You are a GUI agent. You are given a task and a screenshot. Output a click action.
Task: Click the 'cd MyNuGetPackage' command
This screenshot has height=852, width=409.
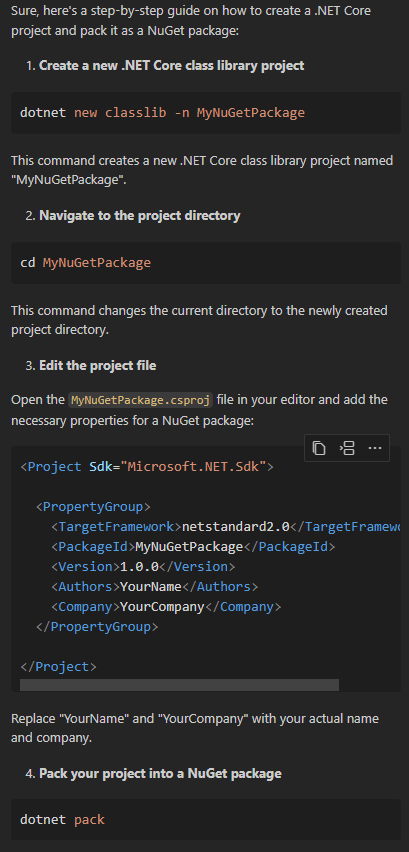tap(85, 263)
